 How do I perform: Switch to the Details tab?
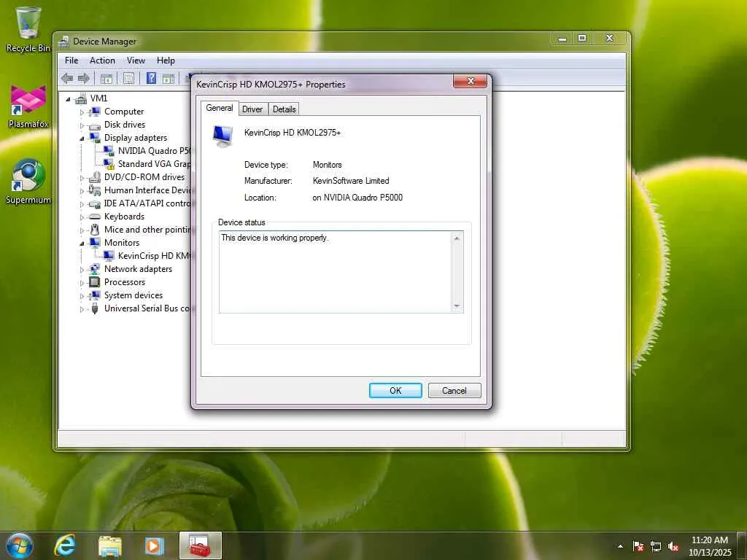[x=285, y=109]
